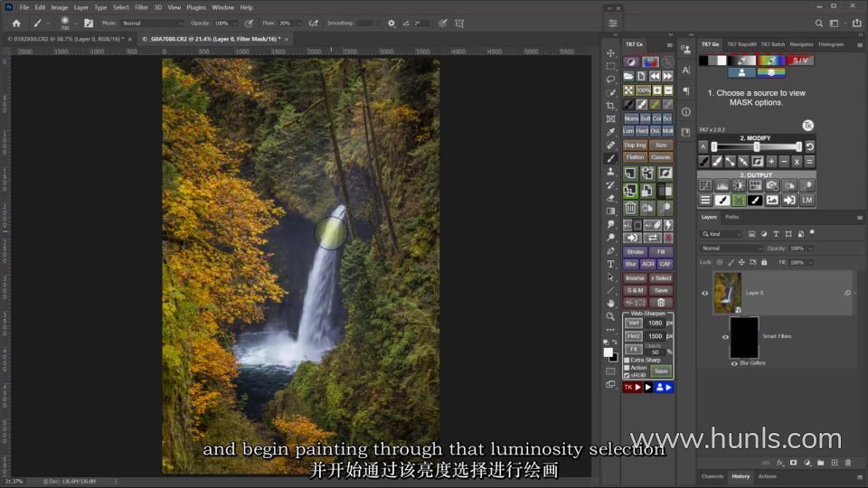This screenshot has width=868, height=488.
Task: Select the Pen tool
Action: (x=610, y=250)
